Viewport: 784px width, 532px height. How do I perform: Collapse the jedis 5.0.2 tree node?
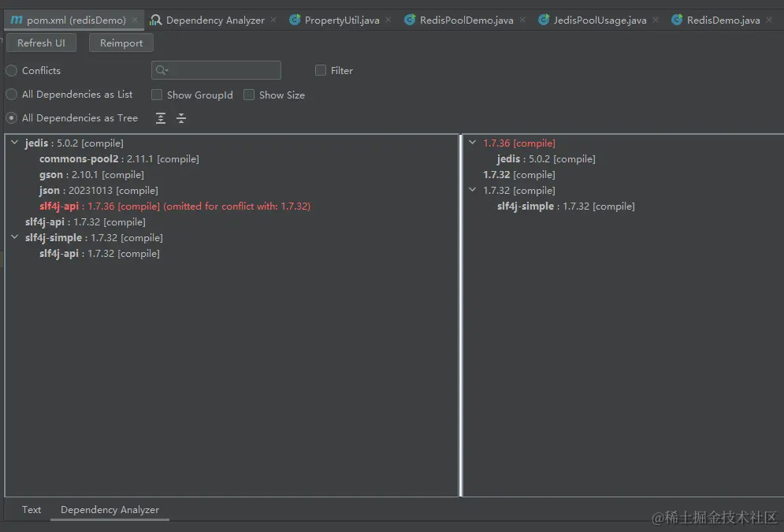tap(15, 143)
